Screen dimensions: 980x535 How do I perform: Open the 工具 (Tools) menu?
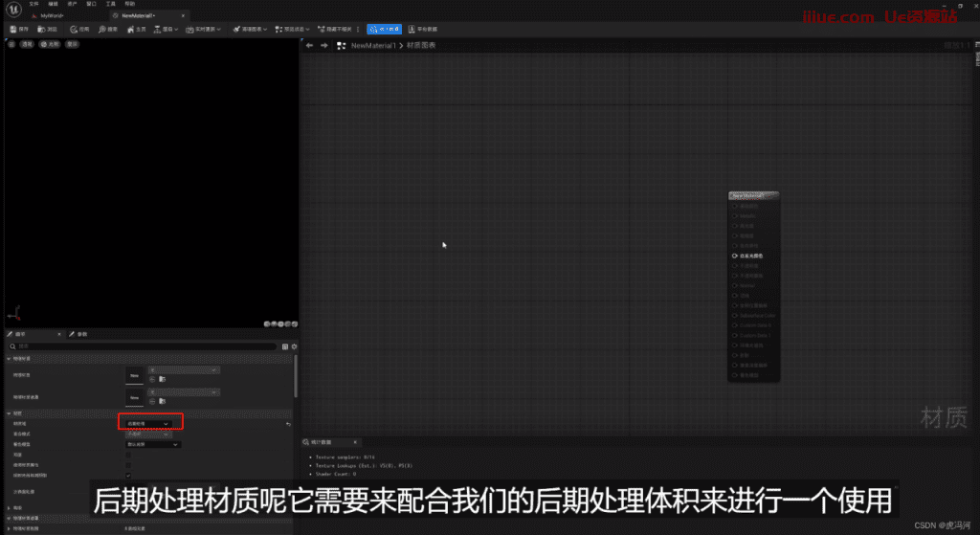click(x=111, y=4)
